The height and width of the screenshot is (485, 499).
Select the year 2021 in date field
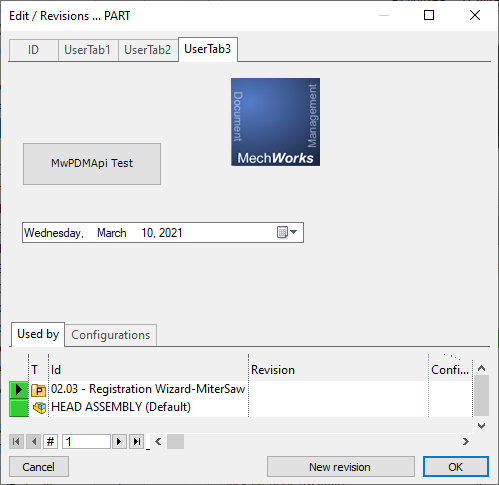(171, 233)
